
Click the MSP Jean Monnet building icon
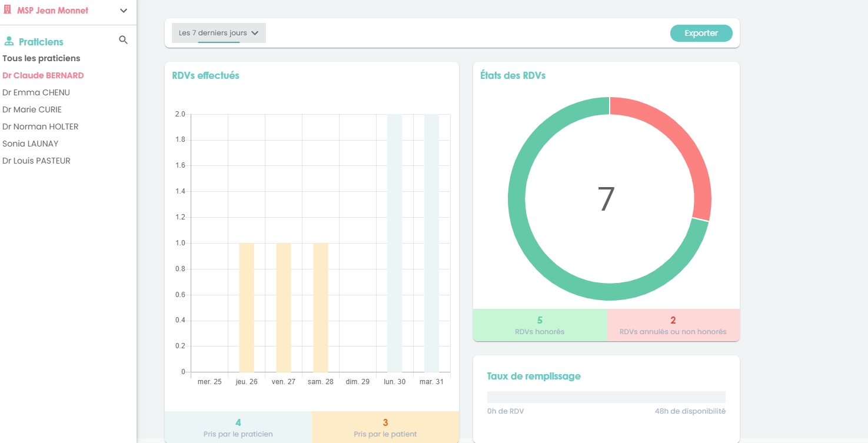click(x=8, y=11)
